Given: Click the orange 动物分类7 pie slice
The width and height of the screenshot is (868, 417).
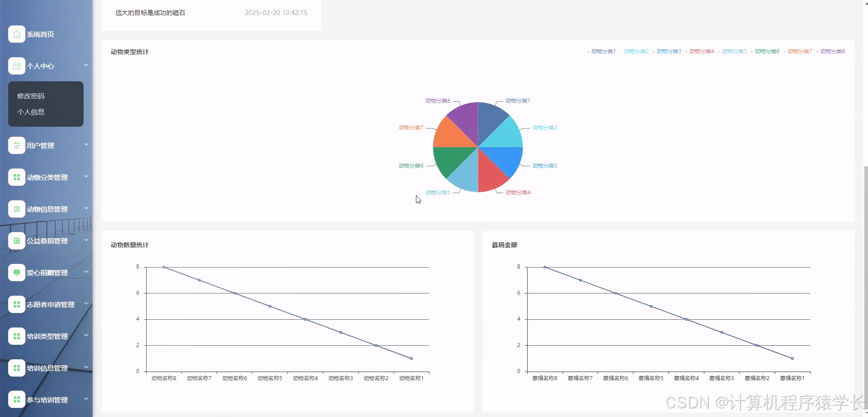Looking at the screenshot, I should coord(451,136).
